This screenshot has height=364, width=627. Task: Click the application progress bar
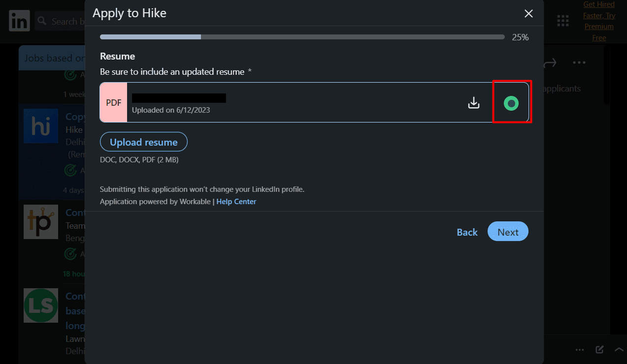[302, 37]
